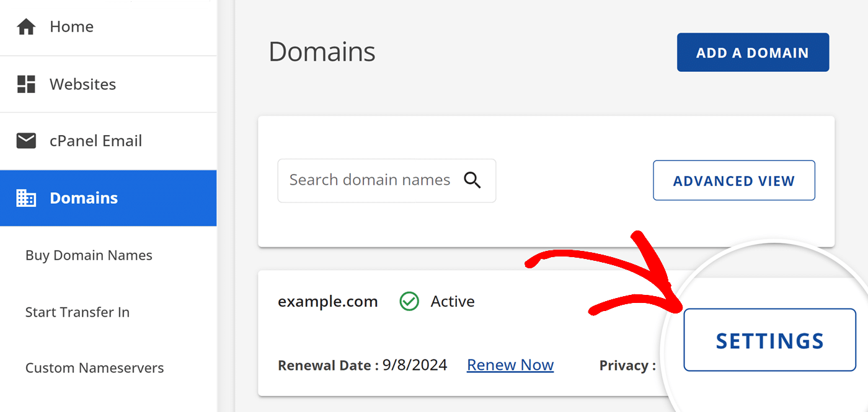Open cPanel Email from the sidebar
The width and height of the screenshot is (868, 412).
[x=95, y=141]
